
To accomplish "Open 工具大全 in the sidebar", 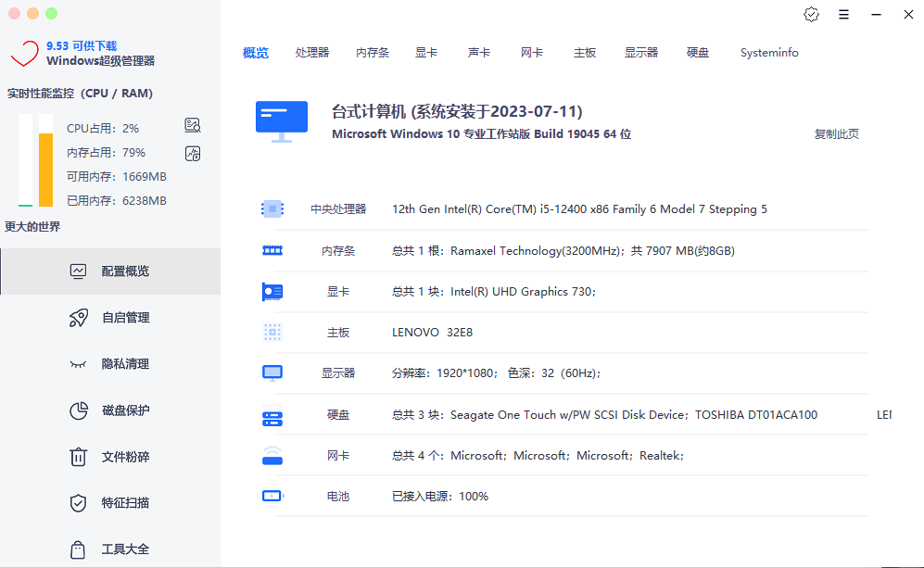I will [124, 549].
